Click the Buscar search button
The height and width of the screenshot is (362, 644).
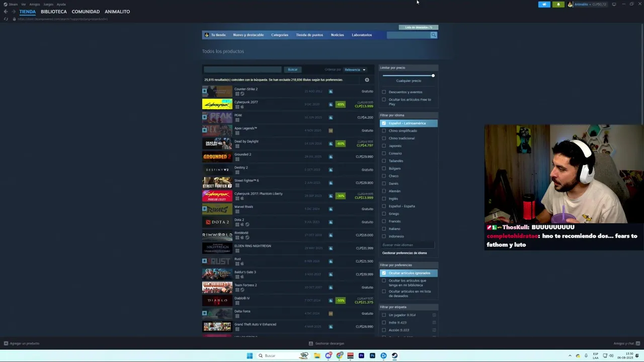coord(293,70)
